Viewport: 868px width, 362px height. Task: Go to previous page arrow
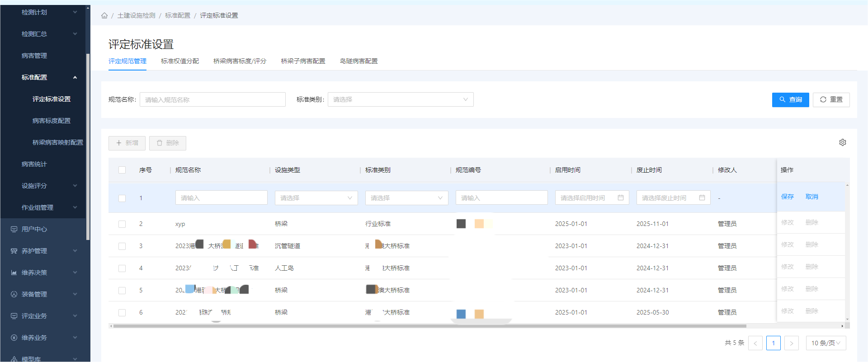pyautogui.click(x=755, y=343)
